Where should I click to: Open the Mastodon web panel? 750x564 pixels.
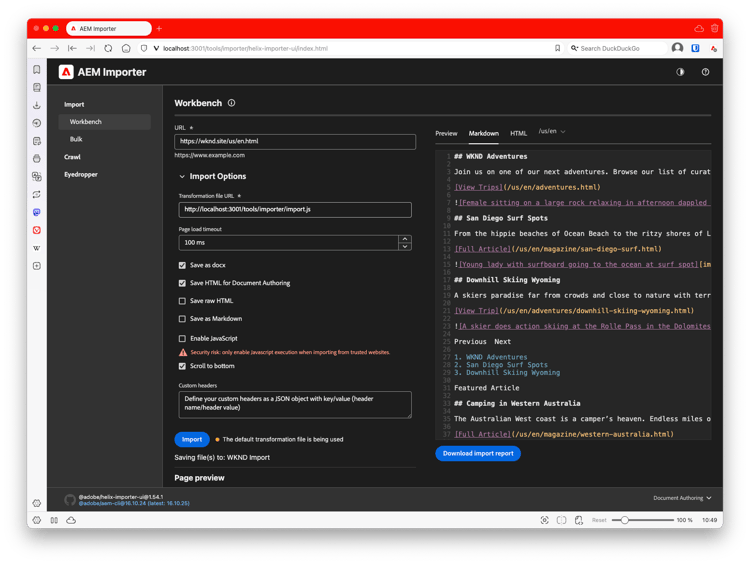(37, 212)
